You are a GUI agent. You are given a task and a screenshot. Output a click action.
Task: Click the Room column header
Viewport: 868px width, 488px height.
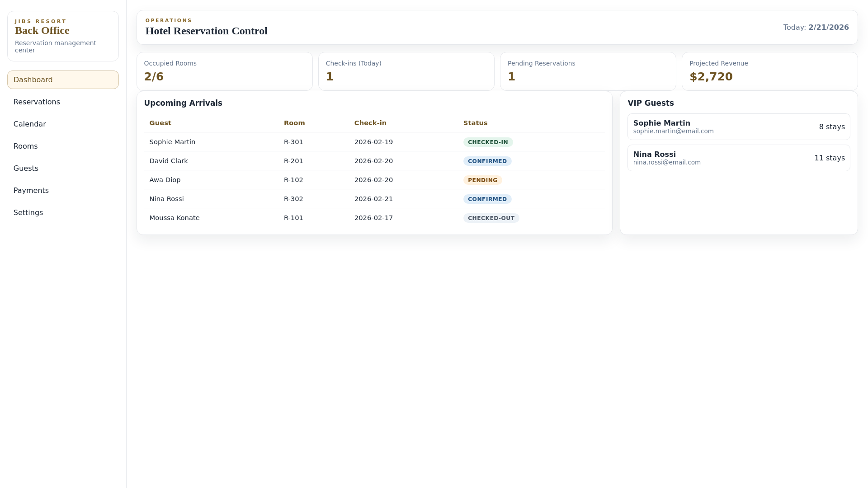(x=294, y=123)
